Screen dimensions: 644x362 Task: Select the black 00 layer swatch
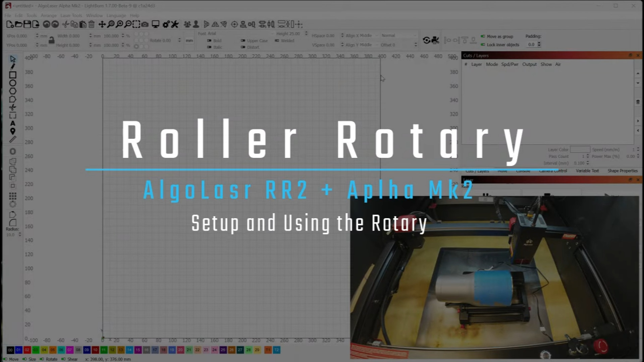point(10,350)
